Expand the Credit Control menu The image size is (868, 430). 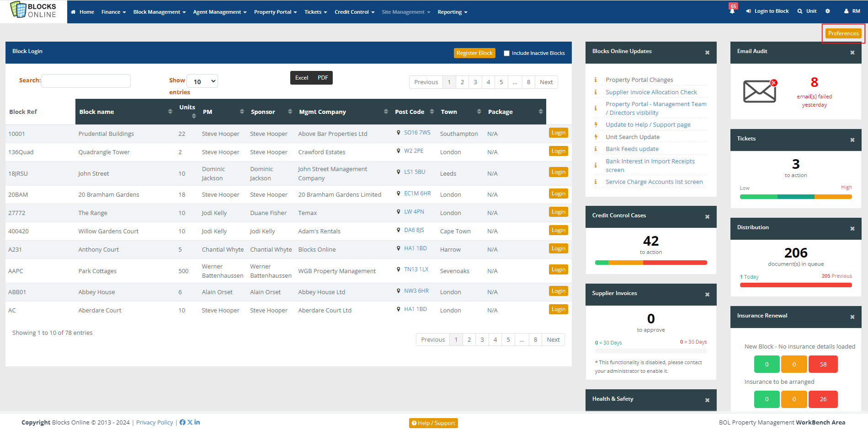pyautogui.click(x=355, y=12)
